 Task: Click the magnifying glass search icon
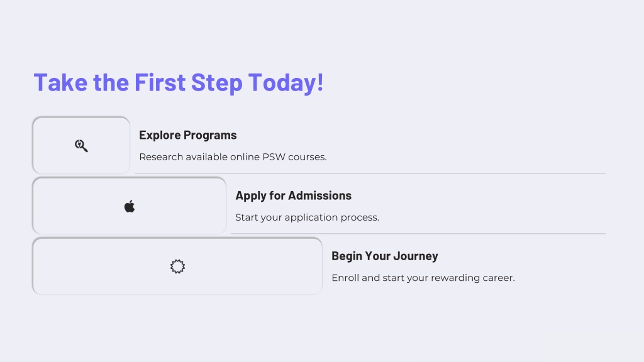[x=81, y=146]
